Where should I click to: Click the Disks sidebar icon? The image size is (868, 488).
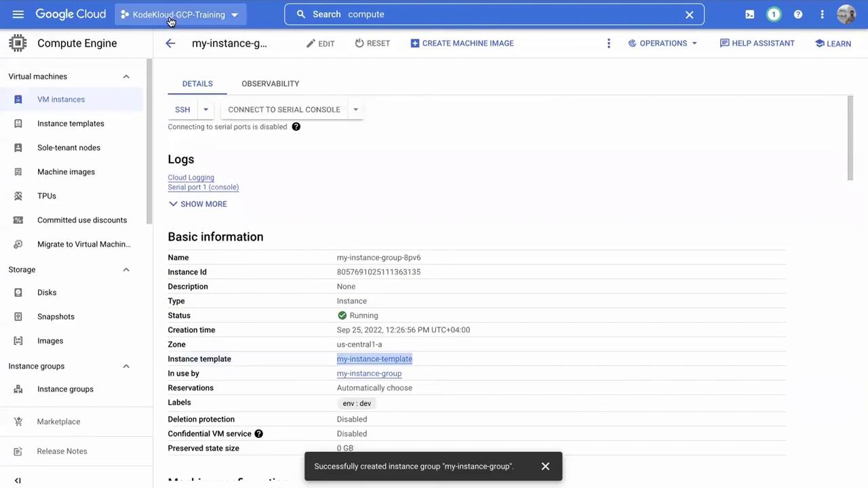coord(18,293)
